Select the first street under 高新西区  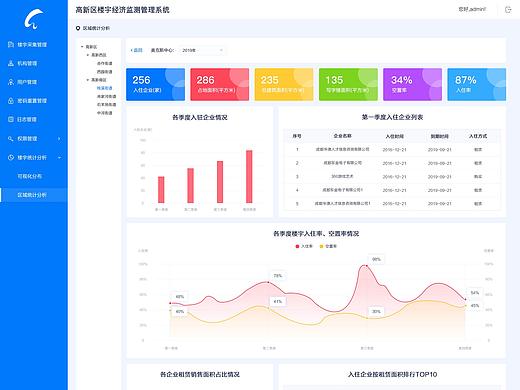[x=104, y=63]
